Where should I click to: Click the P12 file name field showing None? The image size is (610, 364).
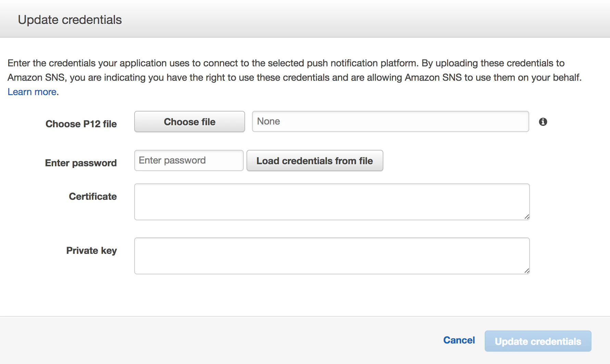point(391,121)
